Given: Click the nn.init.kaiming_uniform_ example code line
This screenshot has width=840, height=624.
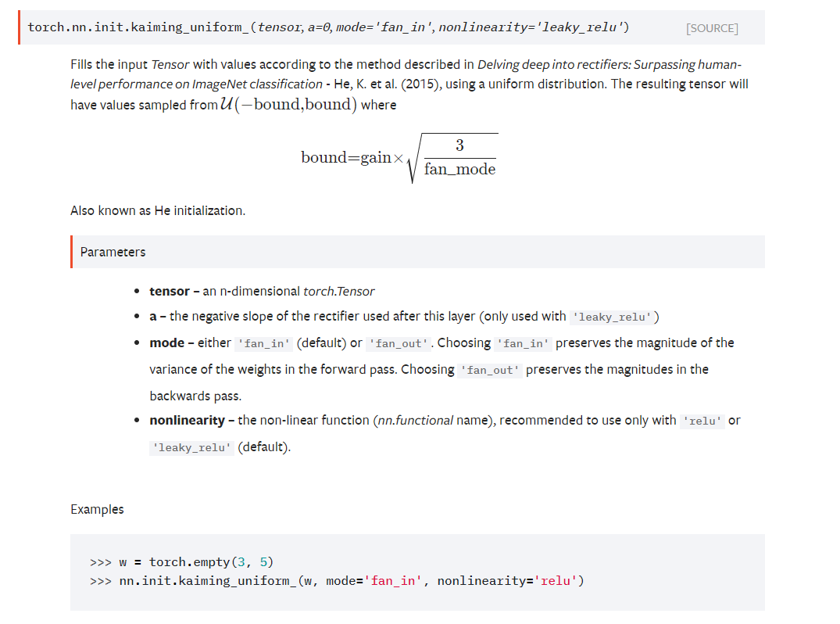Looking at the screenshot, I should click(337, 581).
